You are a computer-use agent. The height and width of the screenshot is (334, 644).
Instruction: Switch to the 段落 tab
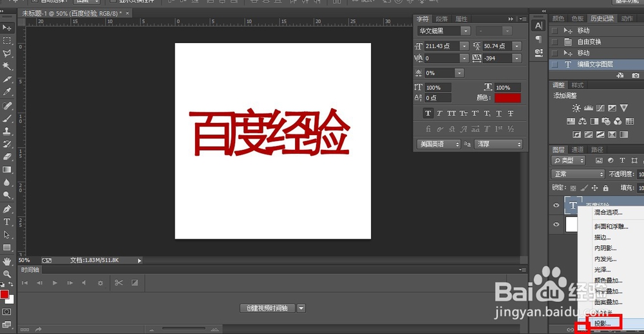click(x=442, y=19)
